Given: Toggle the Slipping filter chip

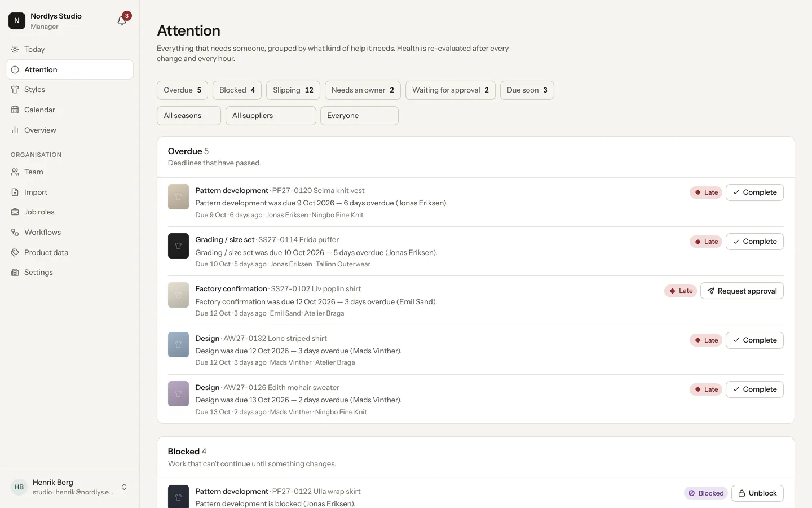Looking at the screenshot, I should coord(293,90).
